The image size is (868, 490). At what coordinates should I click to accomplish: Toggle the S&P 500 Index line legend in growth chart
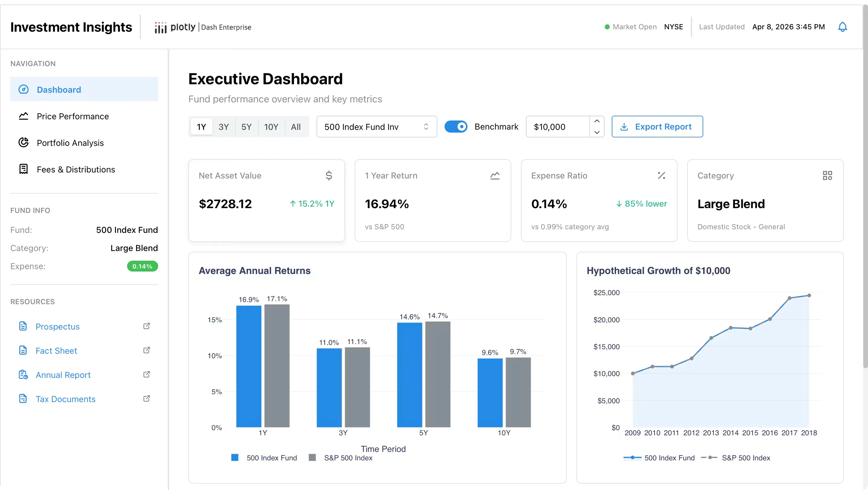click(x=736, y=458)
